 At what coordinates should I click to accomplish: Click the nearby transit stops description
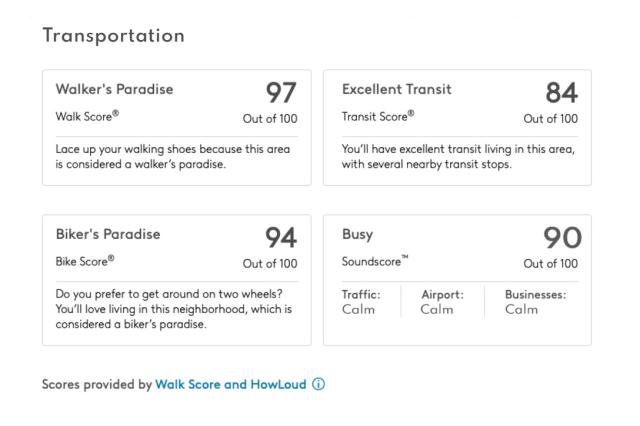pyautogui.click(x=458, y=156)
